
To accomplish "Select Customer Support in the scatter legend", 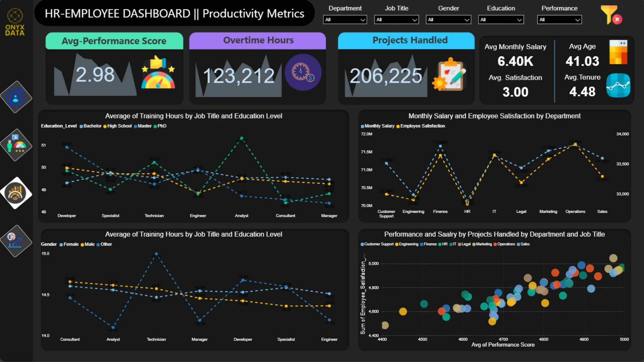I will pos(377,244).
